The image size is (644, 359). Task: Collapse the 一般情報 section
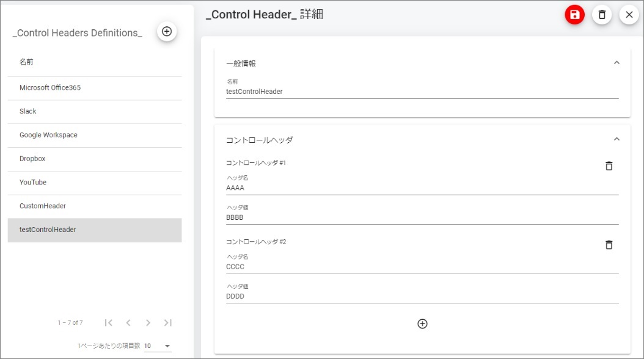coord(617,62)
